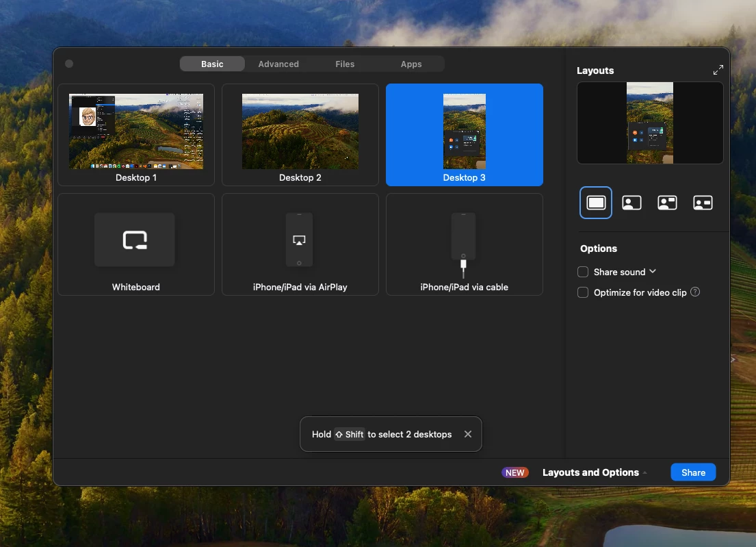This screenshot has width=756, height=547.
Task: Click the NEW badge
Action: pyautogui.click(x=515, y=472)
